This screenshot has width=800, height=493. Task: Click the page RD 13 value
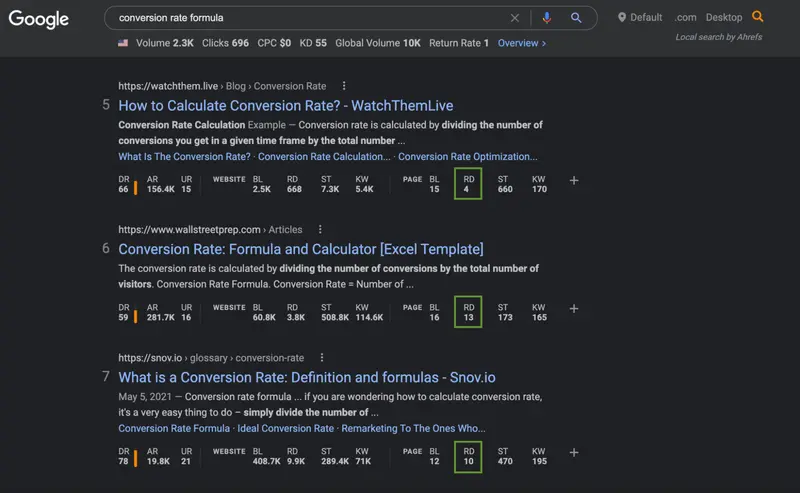[x=468, y=317]
